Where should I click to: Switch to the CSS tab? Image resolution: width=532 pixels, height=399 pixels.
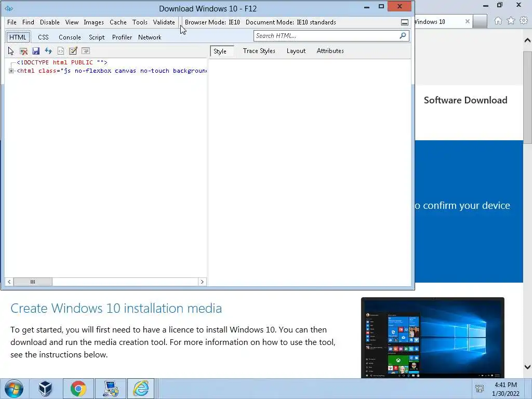coord(43,37)
